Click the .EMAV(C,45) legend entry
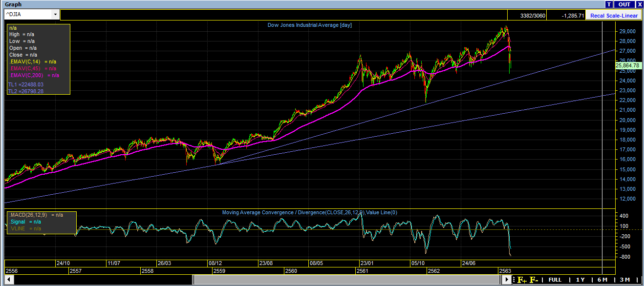 pyautogui.click(x=32, y=69)
